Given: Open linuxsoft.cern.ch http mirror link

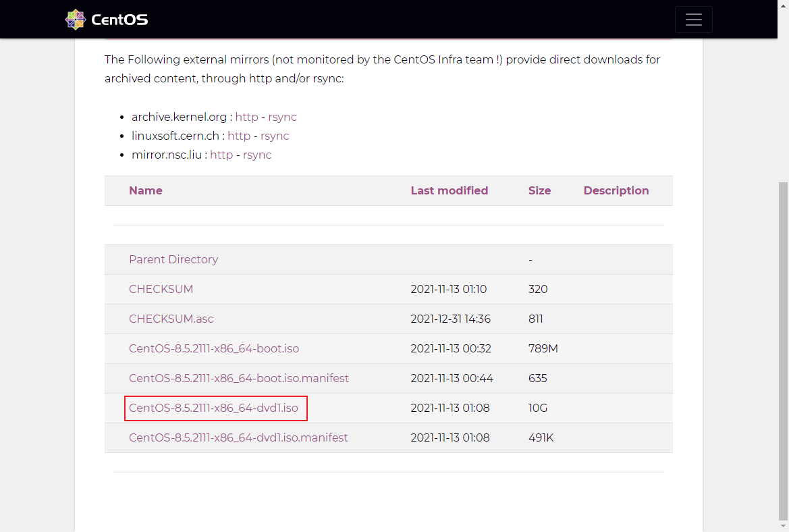Looking at the screenshot, I should click(x=239, y=136).
